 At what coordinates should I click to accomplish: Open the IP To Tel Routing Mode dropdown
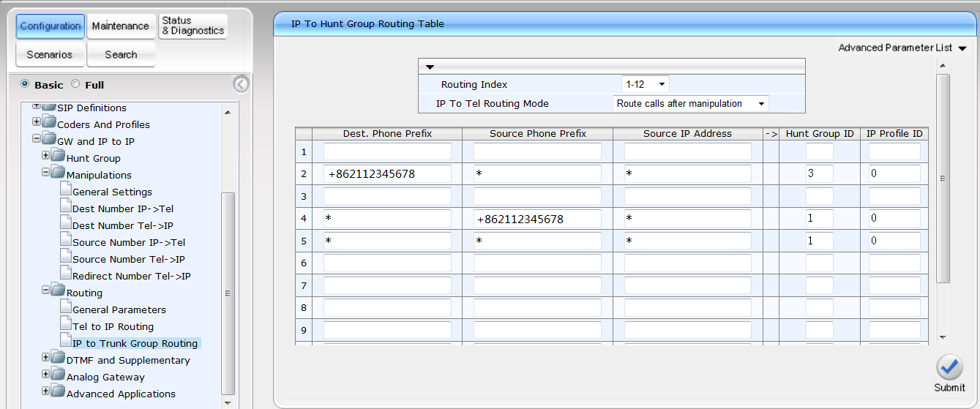pos(690,103)
